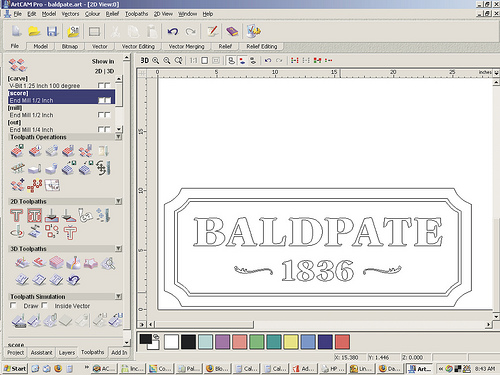Open the Vectors menu
The width and height of the screenshot is (500, 375).
click(x=70, y=14)
